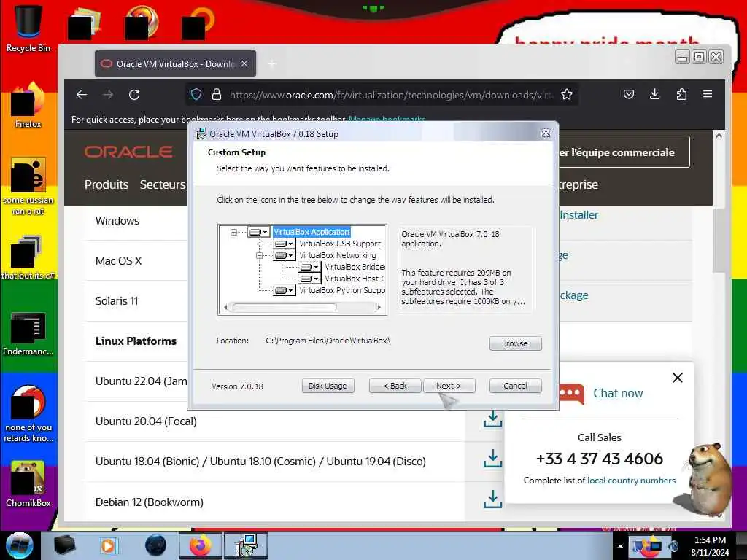
Task: Open media player from taskbar
Action: pos(108,545)
